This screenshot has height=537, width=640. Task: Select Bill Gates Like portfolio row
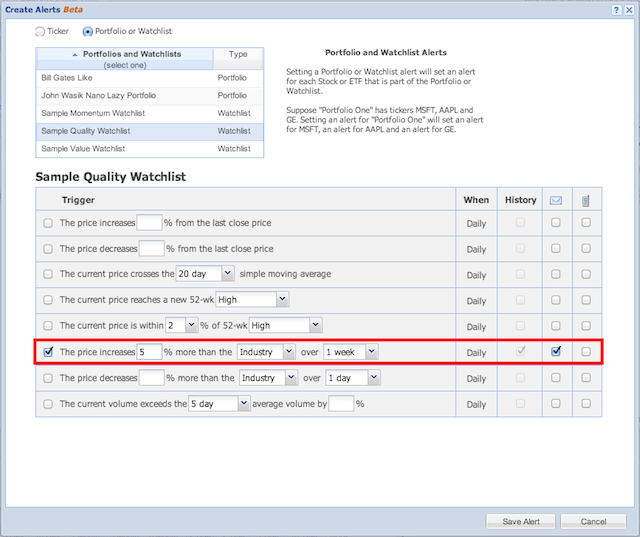tap(149, 78)
